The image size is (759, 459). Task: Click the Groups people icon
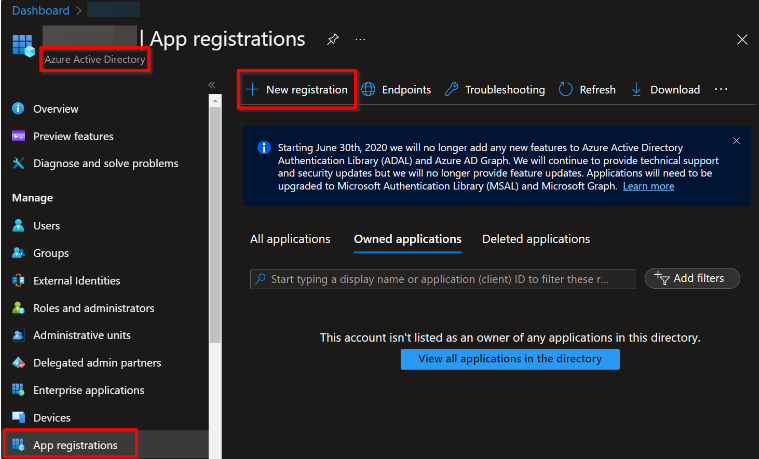18,253
